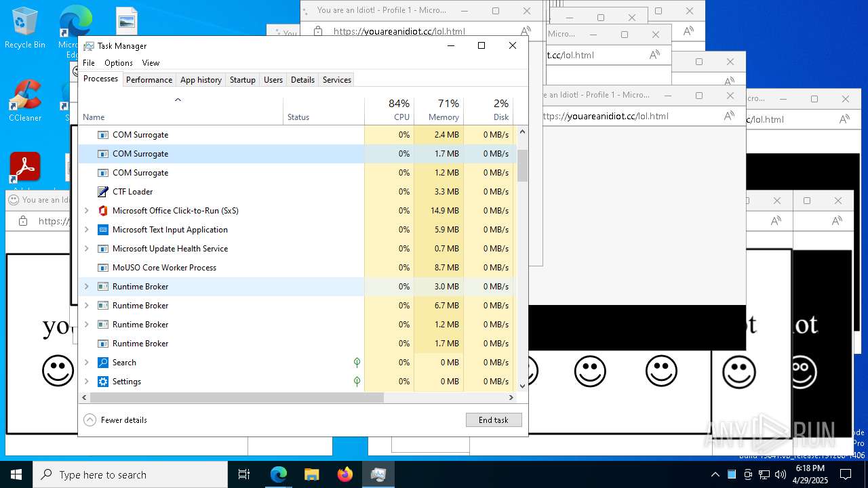
Task: Click the Microsoft Office Click-to-Run icon
Action: point(103,211)
